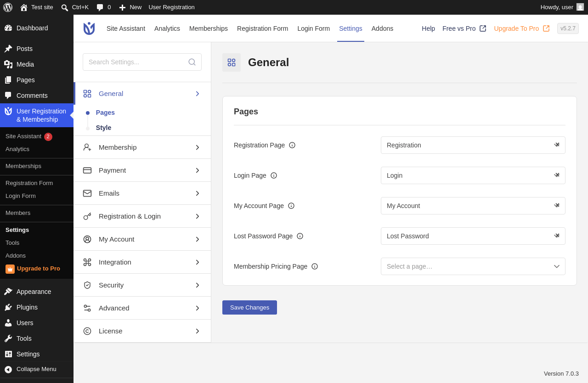Switch to the Memberships tab
The width and height of the screenshot is (588, 383).
(209, 28)
